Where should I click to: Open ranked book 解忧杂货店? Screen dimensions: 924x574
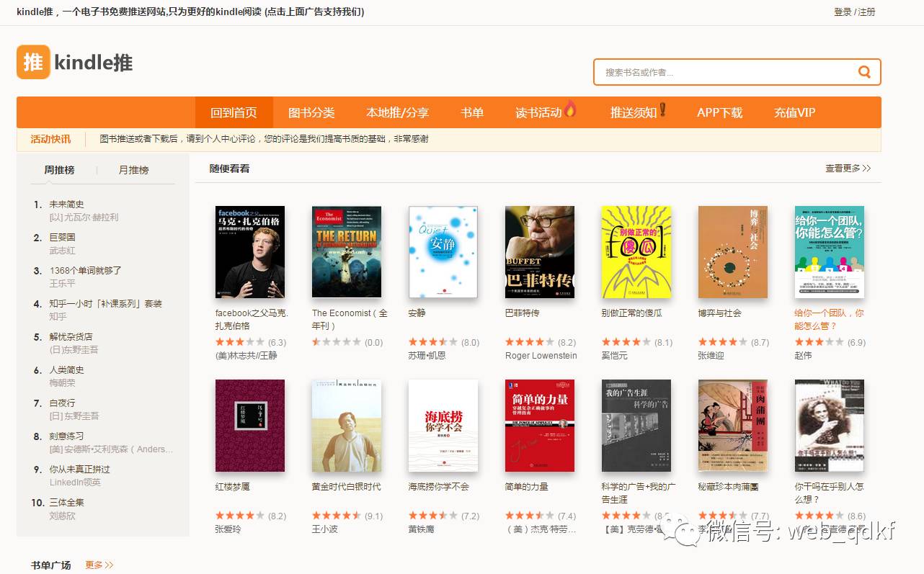(71, 337)
